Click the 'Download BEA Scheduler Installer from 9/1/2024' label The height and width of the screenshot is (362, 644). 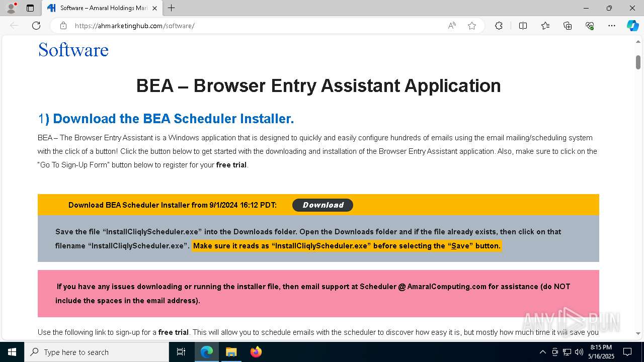click(x=173, y=205)
